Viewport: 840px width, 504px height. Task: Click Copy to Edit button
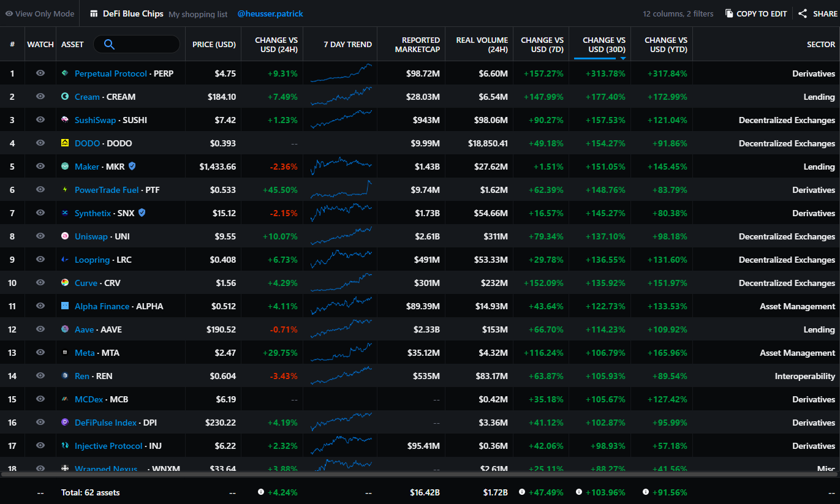pos(755,13)
